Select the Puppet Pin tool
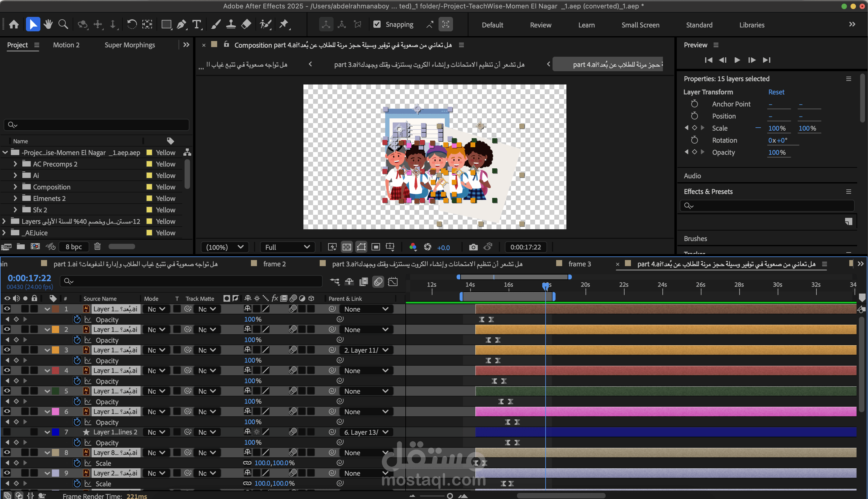The image size is (868, 499). click(284, 24)
